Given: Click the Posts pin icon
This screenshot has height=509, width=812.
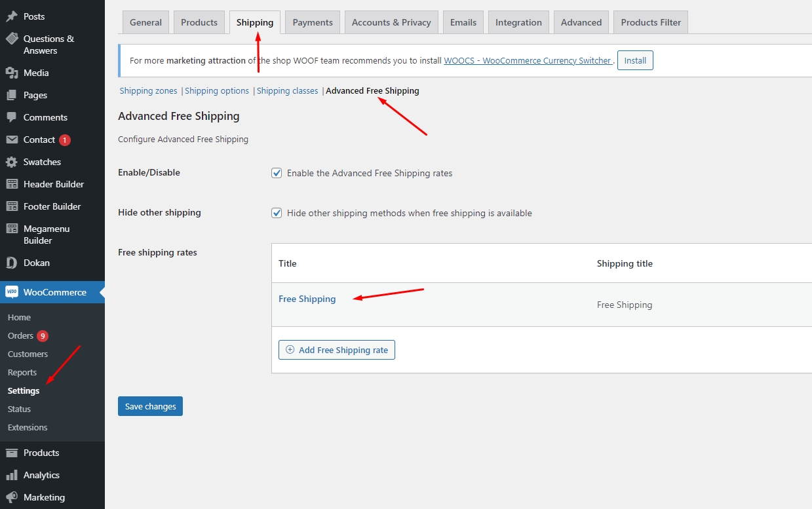Looking at the screenshot, I should click(12, 16).
